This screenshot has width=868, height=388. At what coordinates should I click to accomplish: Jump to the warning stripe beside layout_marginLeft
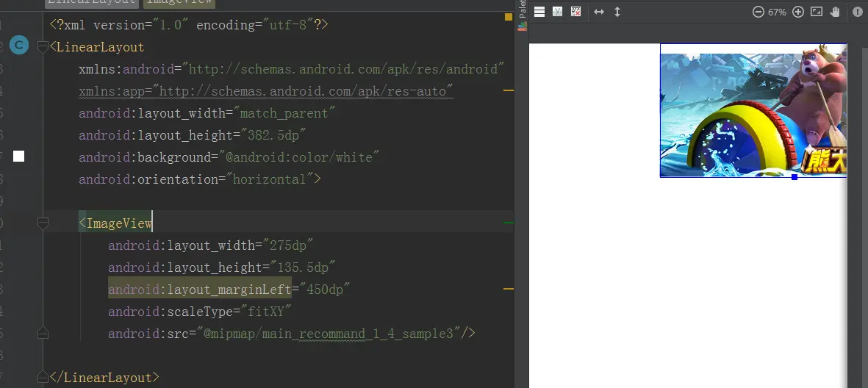pos(509,289)
